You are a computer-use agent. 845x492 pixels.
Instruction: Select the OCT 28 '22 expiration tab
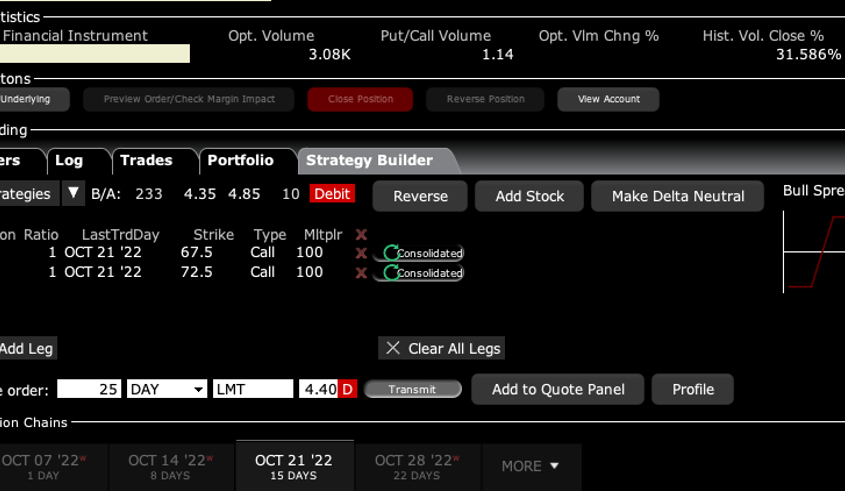(417, 466)
